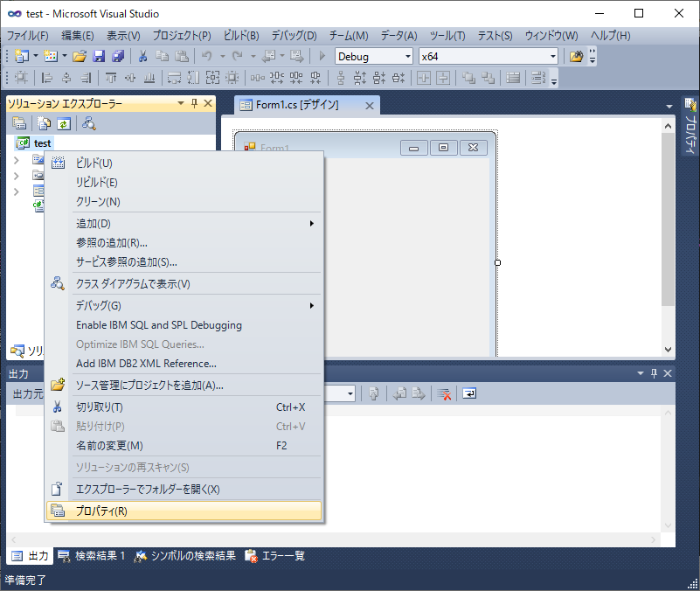Click the Add New Item toolbar icon

[51, 56]
